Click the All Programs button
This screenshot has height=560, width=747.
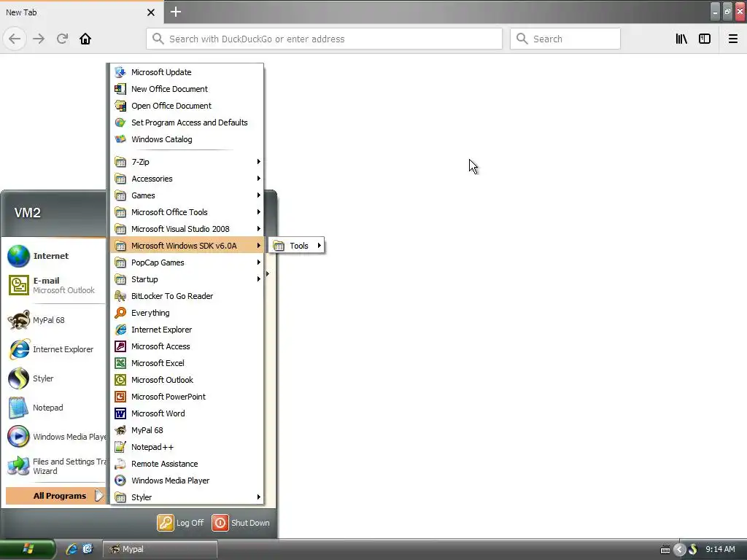click(x=55, y=496)
